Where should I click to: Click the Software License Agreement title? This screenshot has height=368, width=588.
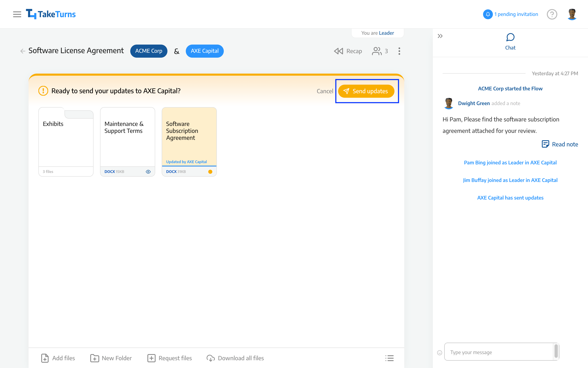[76, 51]
